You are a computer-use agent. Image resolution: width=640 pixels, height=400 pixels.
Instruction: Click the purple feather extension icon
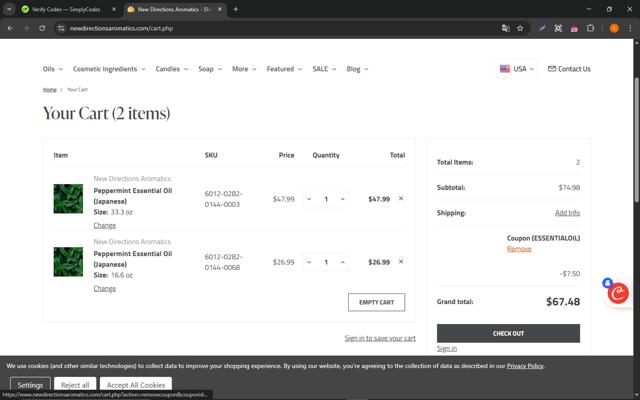click(542, 28)
